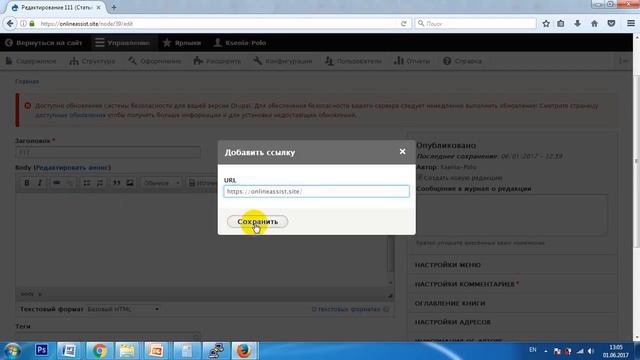Open the Структура admin menu

tap(92, 61)
